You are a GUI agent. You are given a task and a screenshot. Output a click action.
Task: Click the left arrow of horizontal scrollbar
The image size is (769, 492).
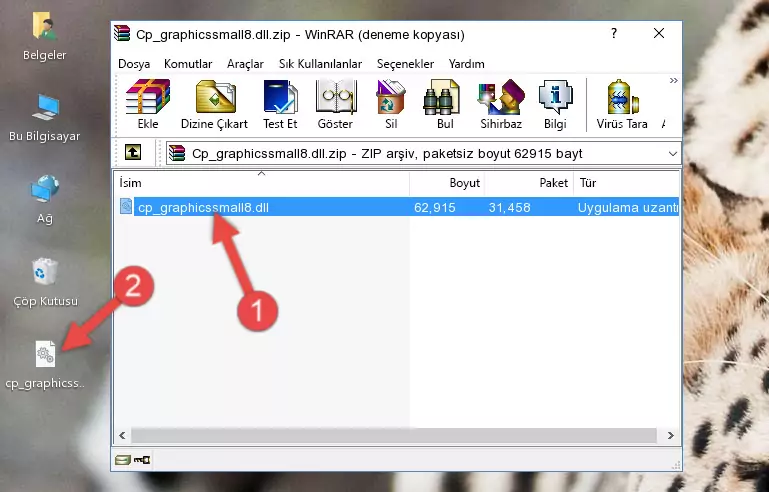pyautogui.click(x=122, y=435)
